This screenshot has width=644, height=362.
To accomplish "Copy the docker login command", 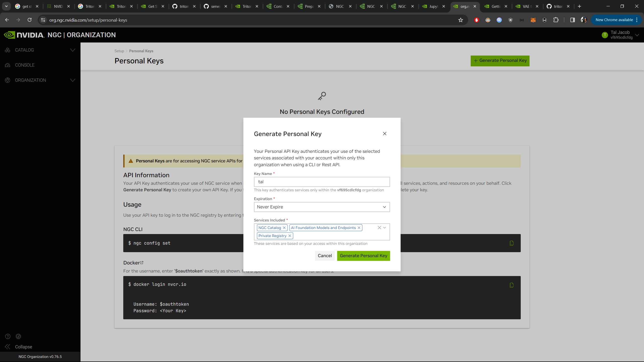I will tap(511, 285).
